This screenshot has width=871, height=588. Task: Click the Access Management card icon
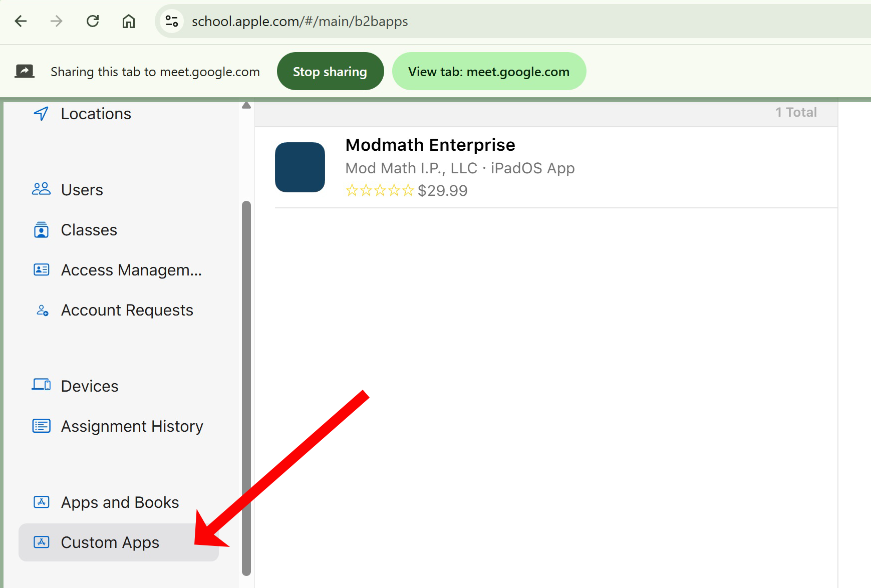[x=41, y=270]
